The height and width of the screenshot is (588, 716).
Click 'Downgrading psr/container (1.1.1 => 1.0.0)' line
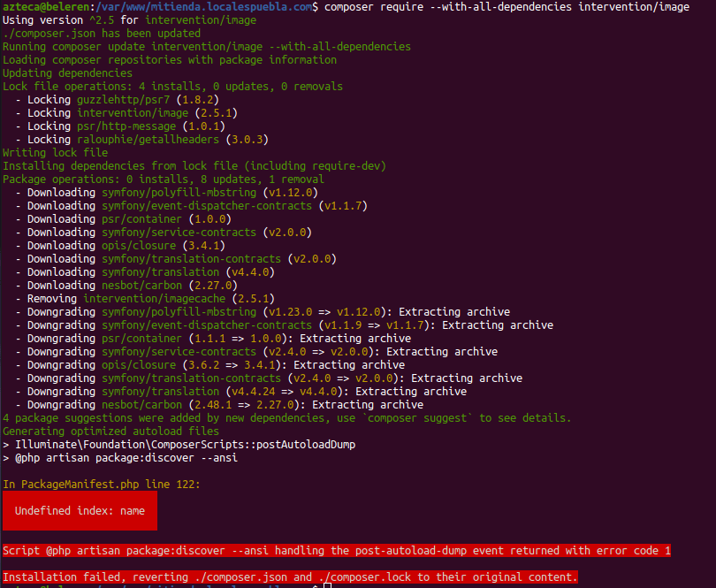pyautogui.click(x=213, y=338)
